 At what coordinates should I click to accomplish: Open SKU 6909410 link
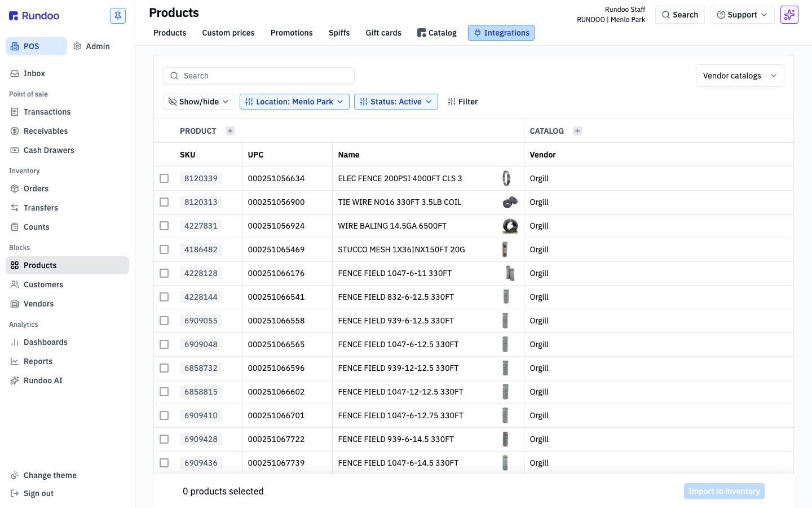click(x=201, y=415)
